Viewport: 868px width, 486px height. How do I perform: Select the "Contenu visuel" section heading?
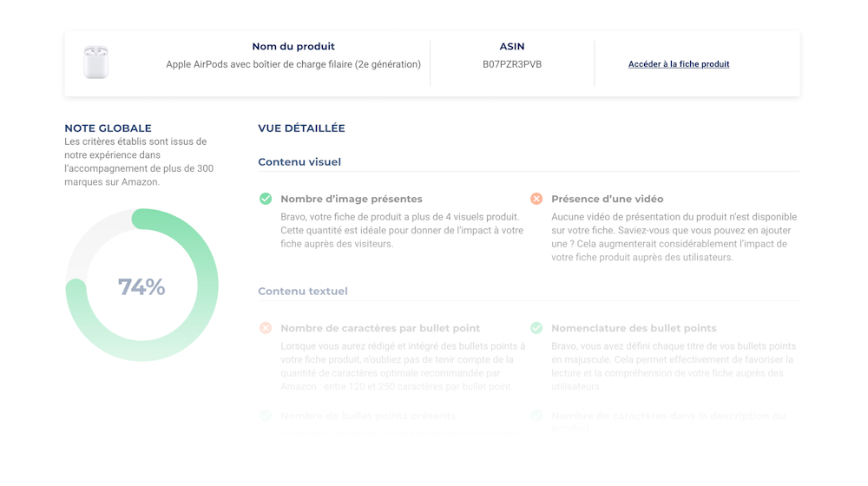pos(299,162)
